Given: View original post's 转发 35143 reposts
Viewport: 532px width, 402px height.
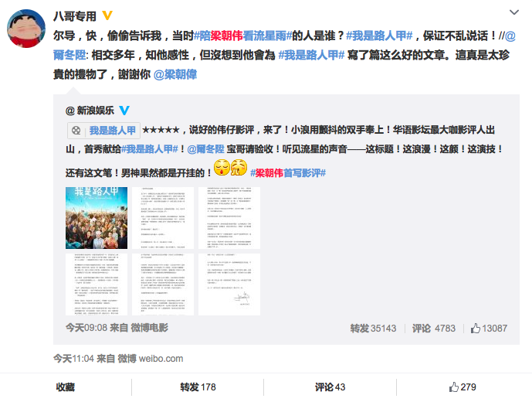Looking at the screenshot, I should point(373,329).
